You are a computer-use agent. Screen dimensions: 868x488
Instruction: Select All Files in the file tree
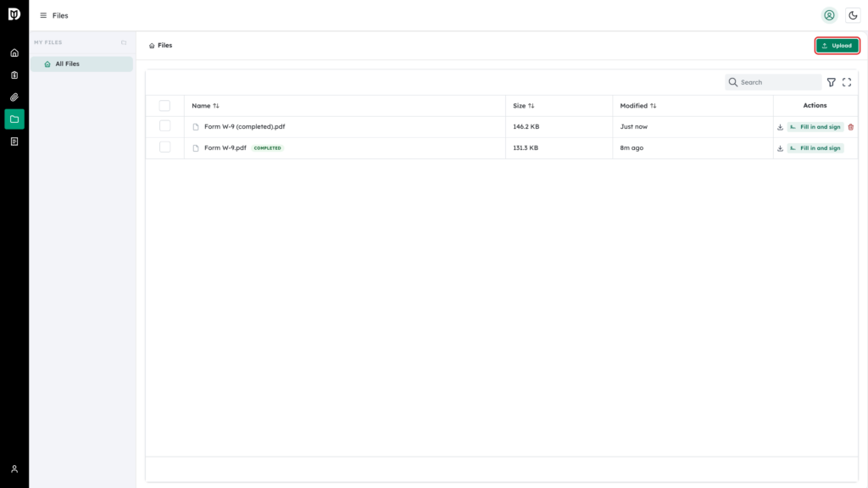click(x=81, y=64)
